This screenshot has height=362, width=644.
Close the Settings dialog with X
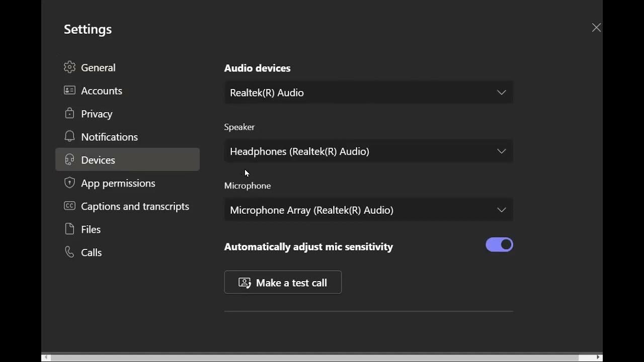tap(596, 28)
